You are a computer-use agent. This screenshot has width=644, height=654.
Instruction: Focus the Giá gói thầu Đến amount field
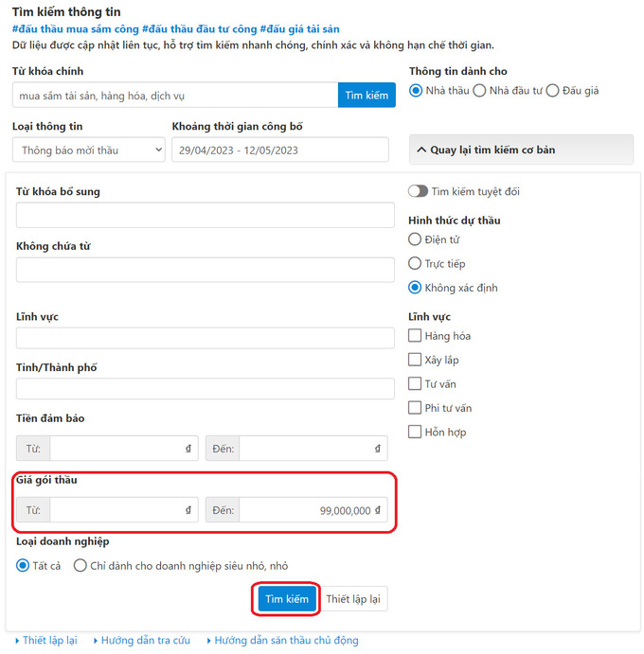[313, 510]
